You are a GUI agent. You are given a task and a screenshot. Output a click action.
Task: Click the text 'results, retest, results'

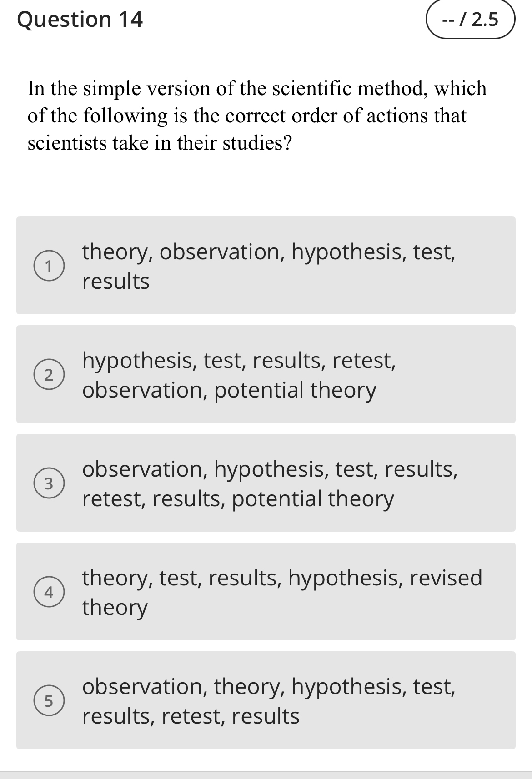coord(190,715)
